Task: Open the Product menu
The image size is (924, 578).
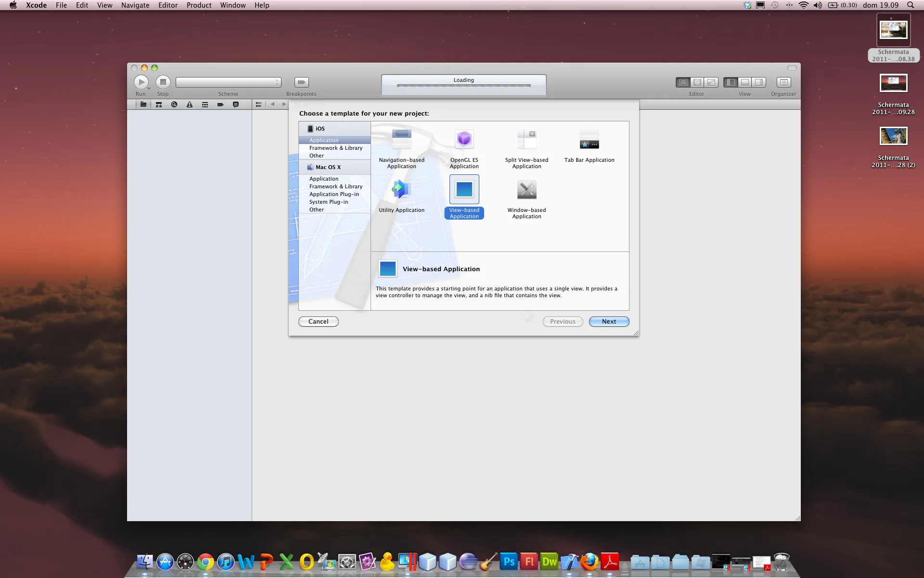Action: (x=199, y=5)
